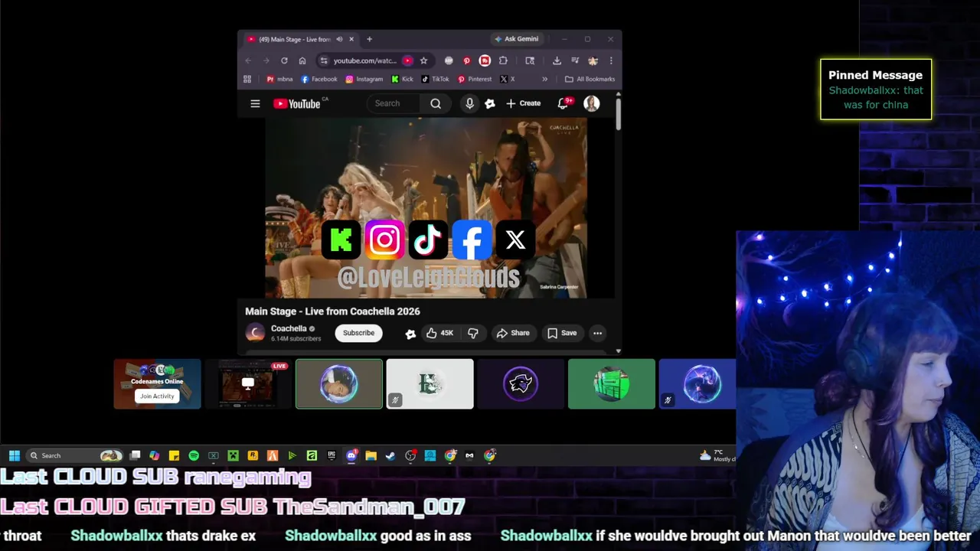Like the video with 45K thumbs up
This screenshot has width=980, height=551.
(439, 333)
